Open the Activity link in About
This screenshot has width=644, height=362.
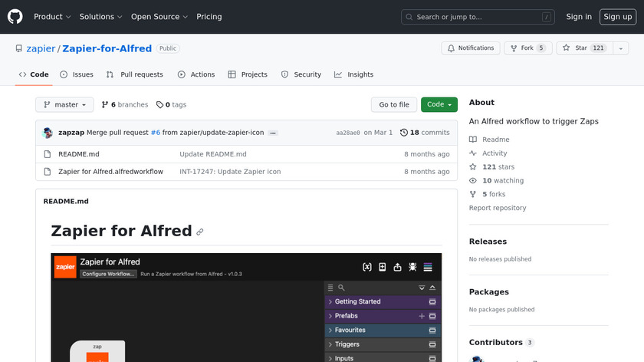488,153
